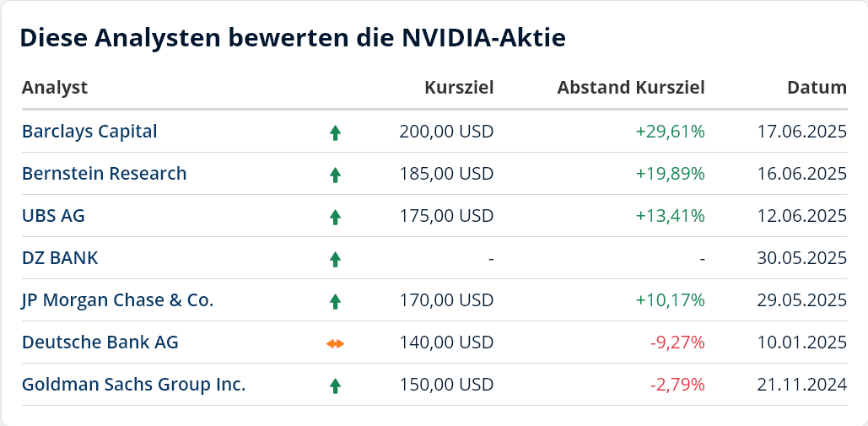The width and height of the screenshot is (868, 426).
Task: Click JP Morgan Chase rating arrow icon
Action: (x=335, y=301)
